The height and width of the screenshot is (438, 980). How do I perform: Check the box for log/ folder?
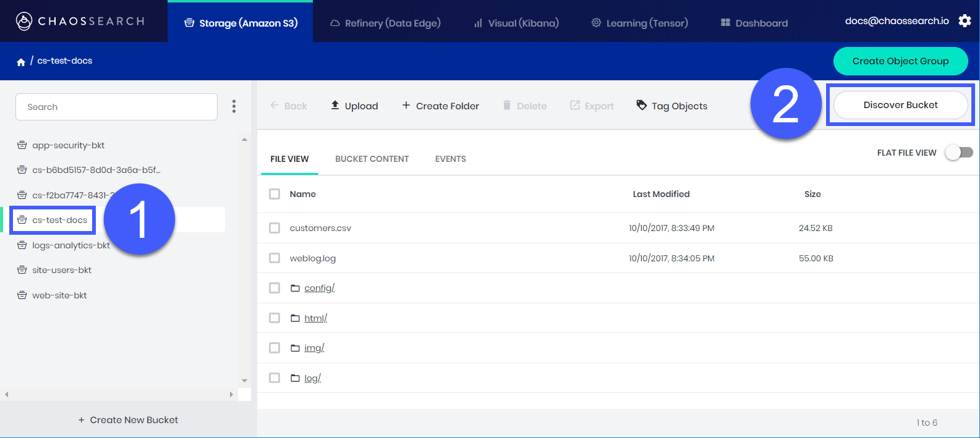pyautogui.click(x=275, y=377)
